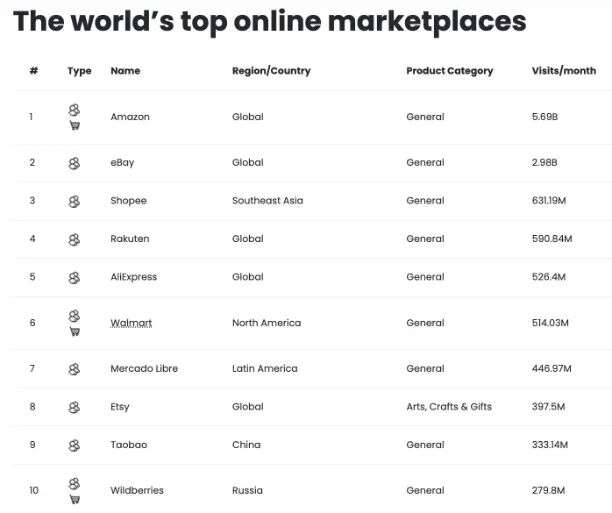The height and width of the screenshot is (513, 612).
Task: Open the Walmart marketplace link
Action: pyautogui.click(x=131, y=323)
